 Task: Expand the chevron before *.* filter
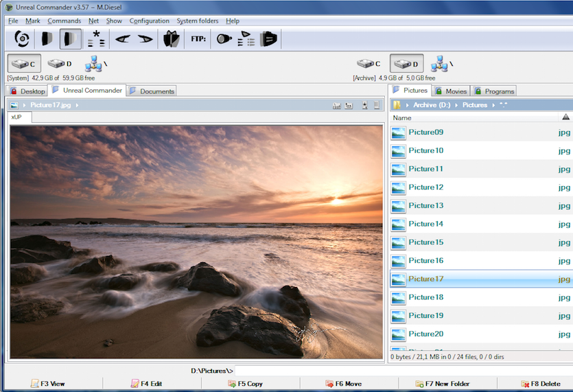point(493,105)
